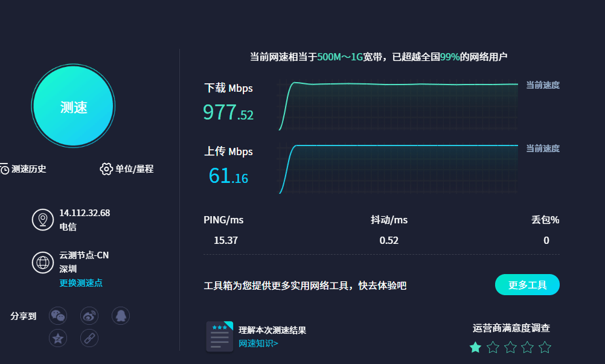Open 测速历史 speed test history
This screenshot has height=364, width=605.
24,169
